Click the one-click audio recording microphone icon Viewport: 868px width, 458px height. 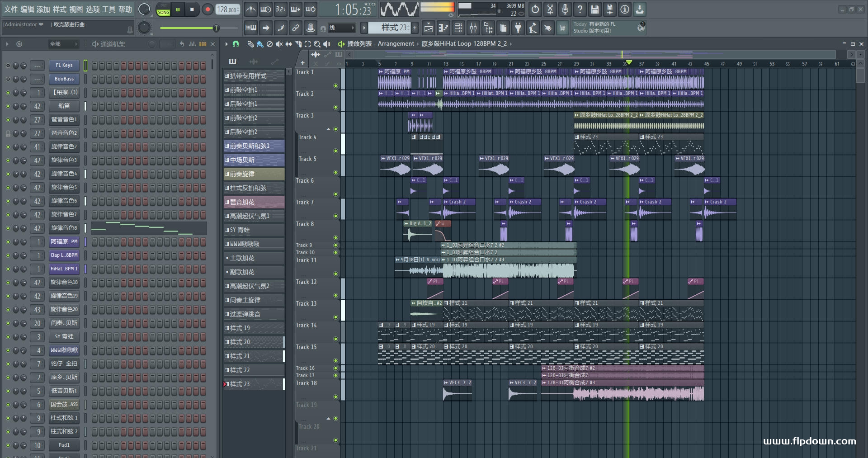coord(565,9)
